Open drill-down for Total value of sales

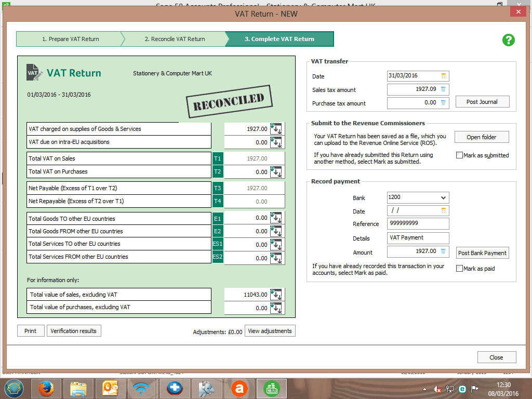coord(276,295)
